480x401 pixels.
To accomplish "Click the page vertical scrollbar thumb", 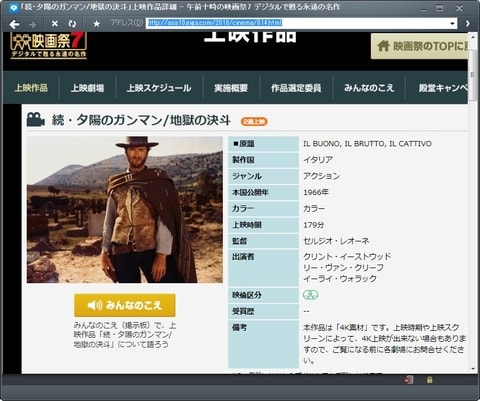I will tap(473, 75).
